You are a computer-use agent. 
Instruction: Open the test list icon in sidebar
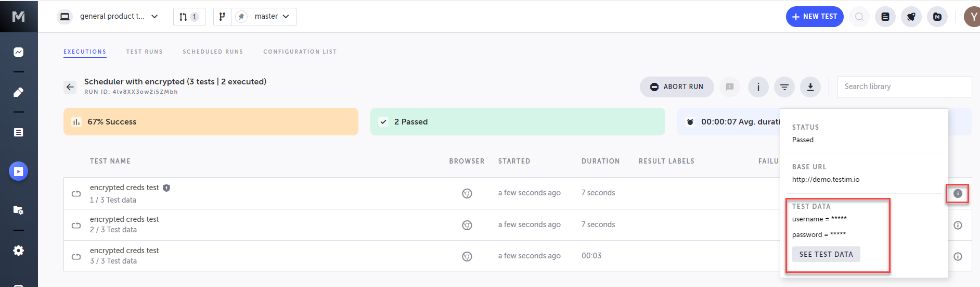[18, 132]
